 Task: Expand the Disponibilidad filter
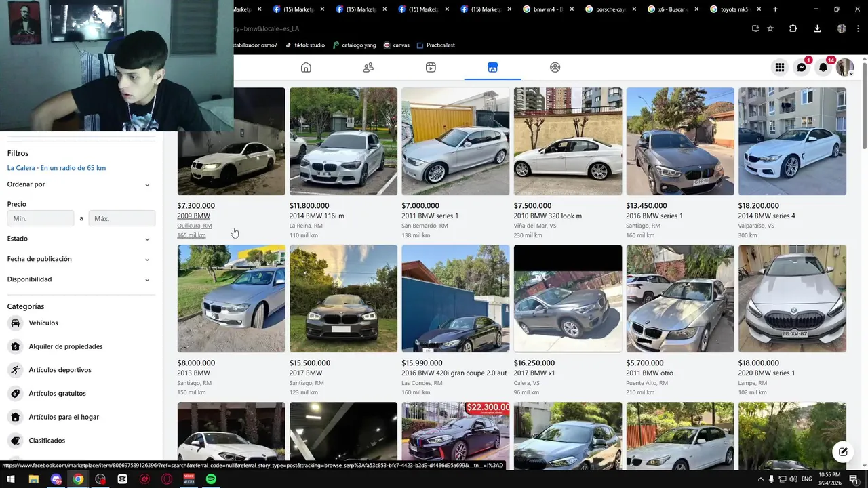(x=81, y=279)
